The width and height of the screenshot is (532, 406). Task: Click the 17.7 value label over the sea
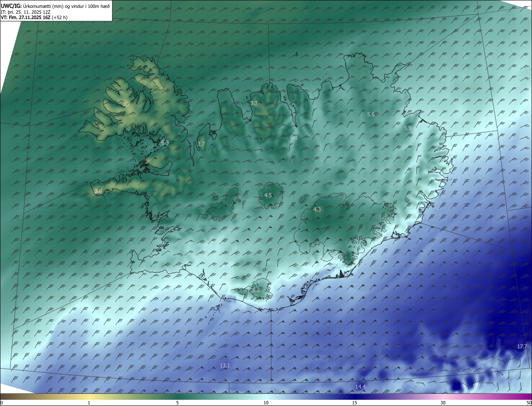point(522,347)
